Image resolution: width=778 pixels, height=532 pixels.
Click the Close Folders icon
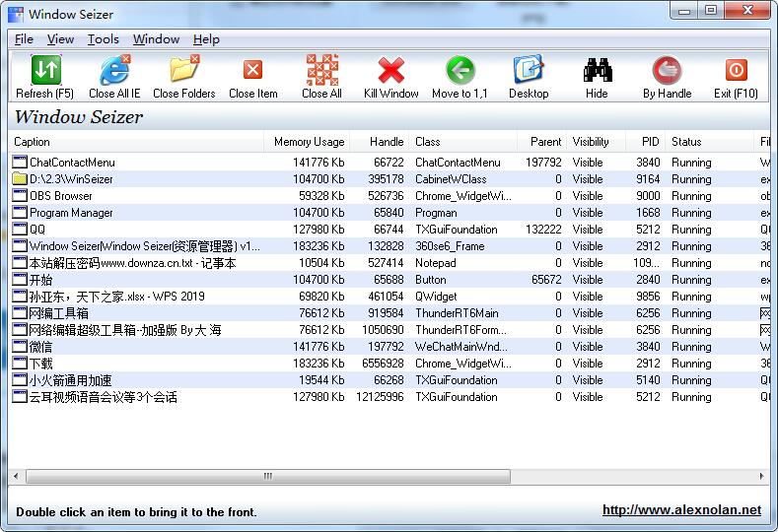tap(184, 69)
